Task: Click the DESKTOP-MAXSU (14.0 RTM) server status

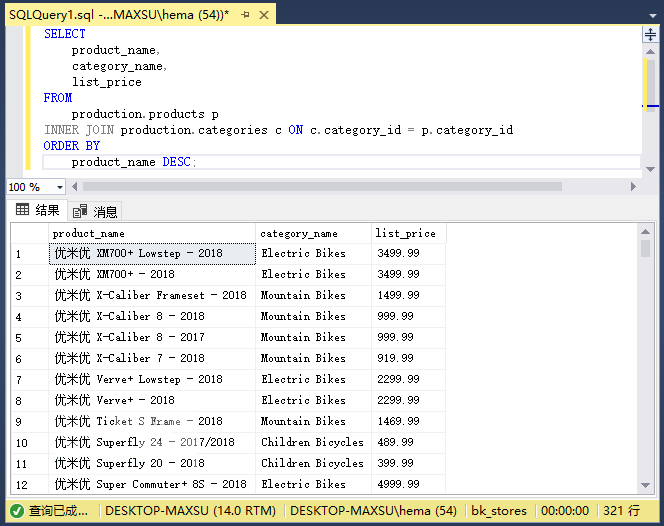Action: coord(191,511)
